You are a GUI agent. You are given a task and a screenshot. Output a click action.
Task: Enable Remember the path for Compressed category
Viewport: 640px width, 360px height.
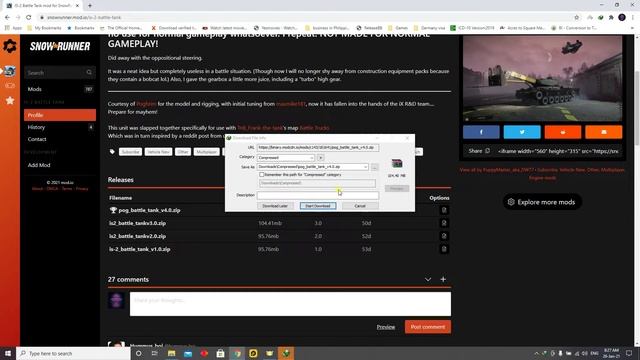(x=262, y=175)
